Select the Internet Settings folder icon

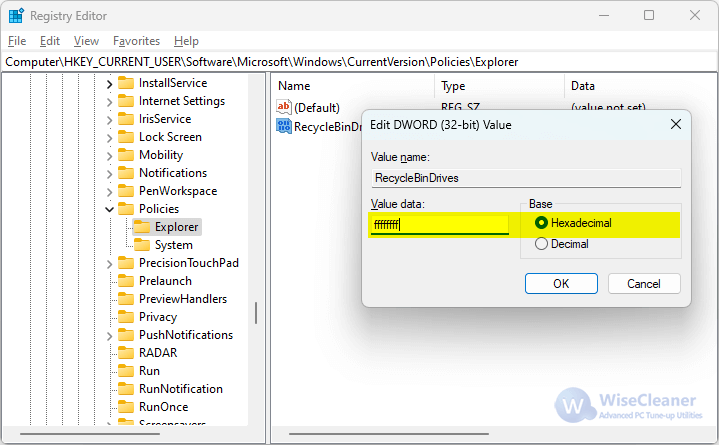coord(126,101)
